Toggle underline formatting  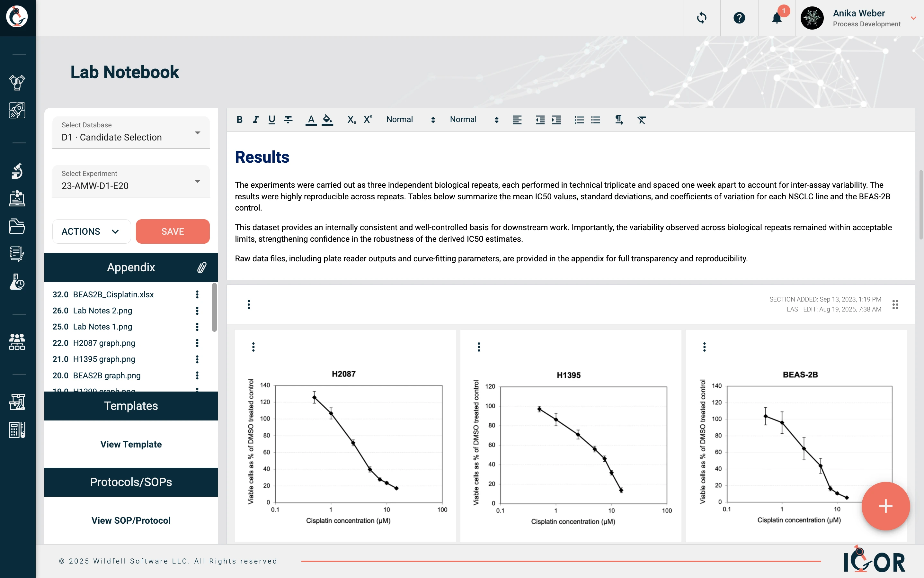pos(271,120)
